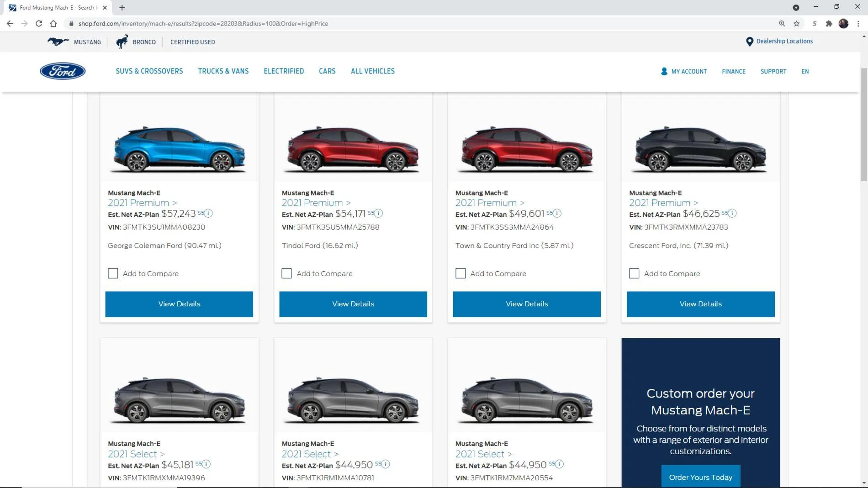868x488 pixels.
Task: View details for the Crescent Ford Mach-E
Action: tap(701, 304)
